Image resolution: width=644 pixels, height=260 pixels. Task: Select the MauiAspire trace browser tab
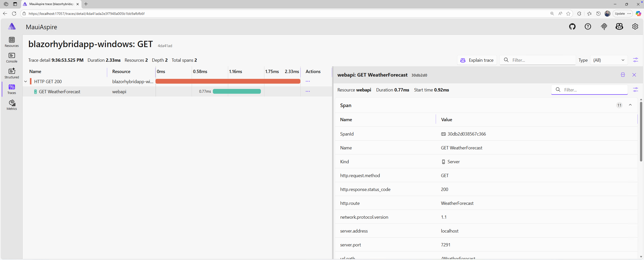pyautogui.click(x=51, y=4)
